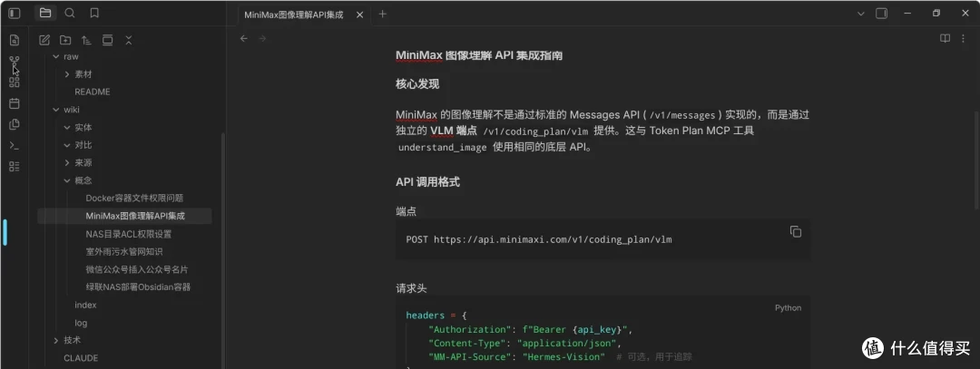Open the bookmarks panel icon

point(93,13)
